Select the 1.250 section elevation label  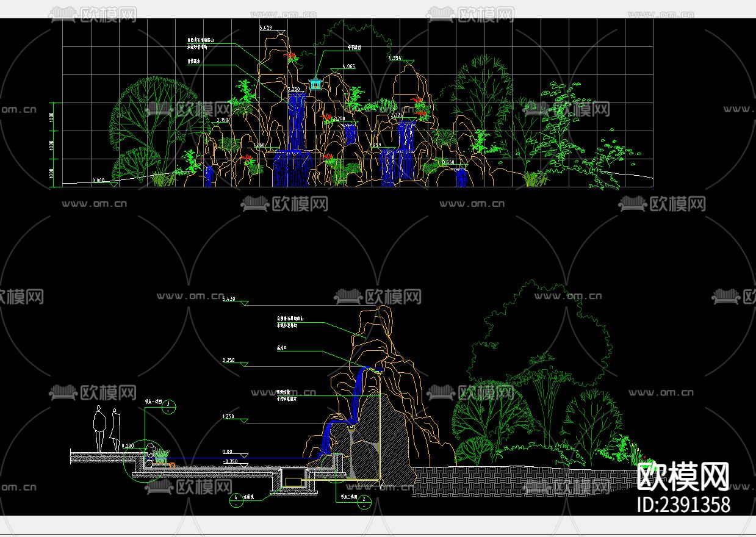pyautogui.click(x=229, y=416)
